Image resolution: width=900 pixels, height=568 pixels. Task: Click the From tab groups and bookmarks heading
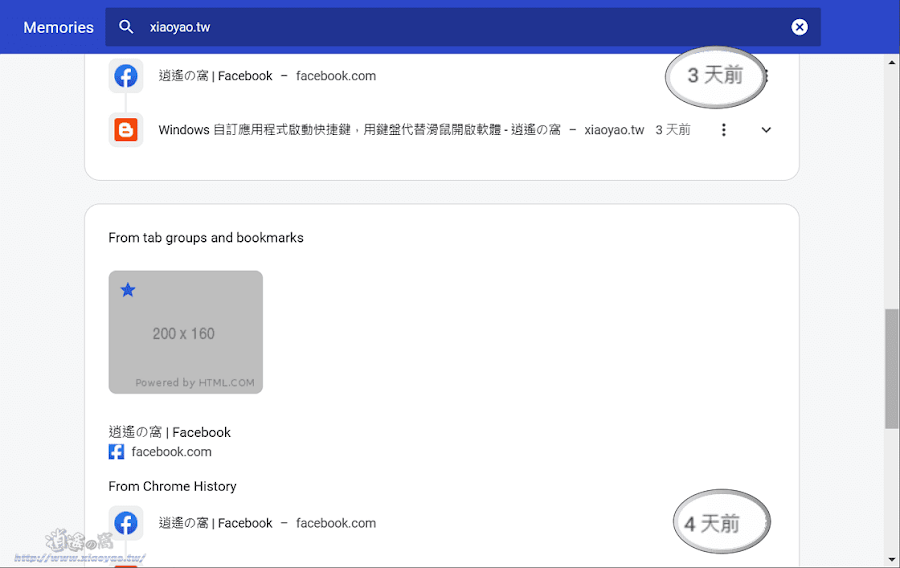point(206,238)
